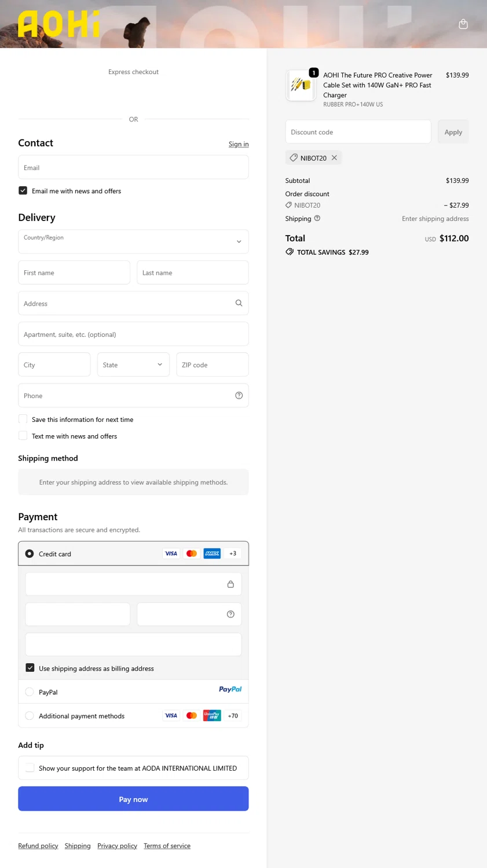Click the +3 more card brands badge
Viewport: 487px width, 868px height.
[x=233, y=554]
